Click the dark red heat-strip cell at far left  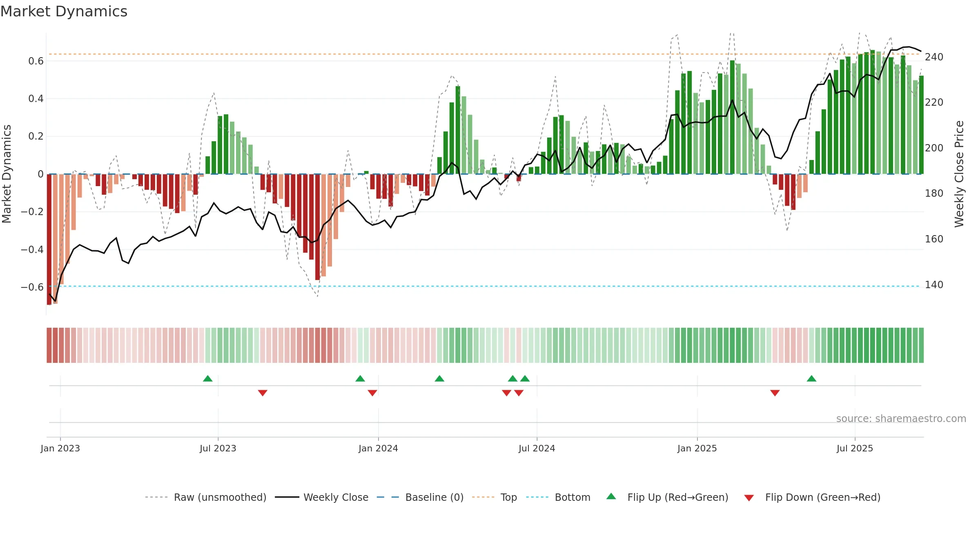click(x=49, y=345)
